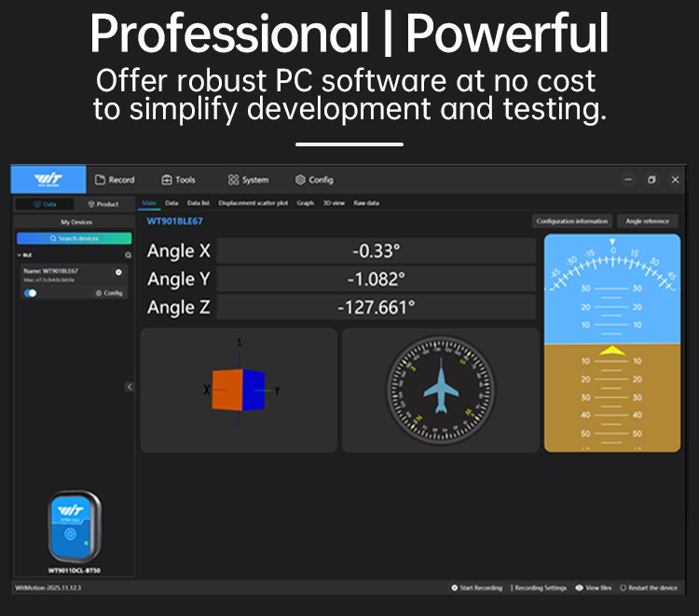Click the magnifier icon in the BLE row

tap(128, 254)
